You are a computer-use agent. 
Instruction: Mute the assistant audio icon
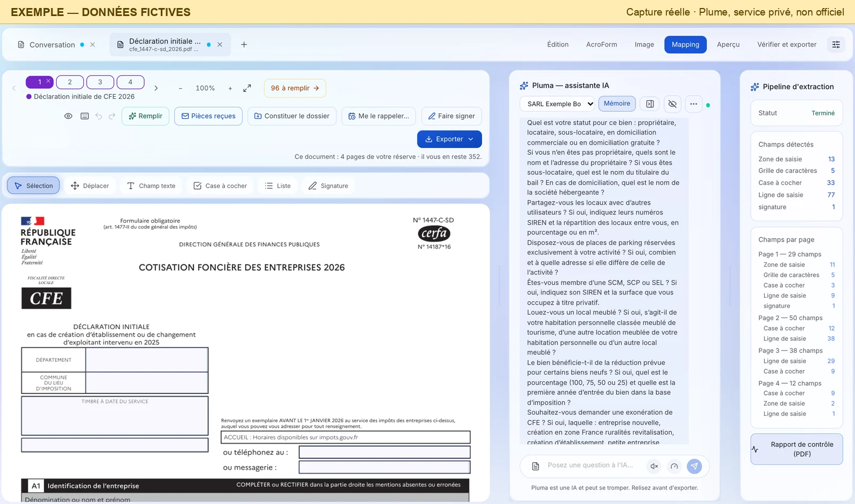coord(654,466)
